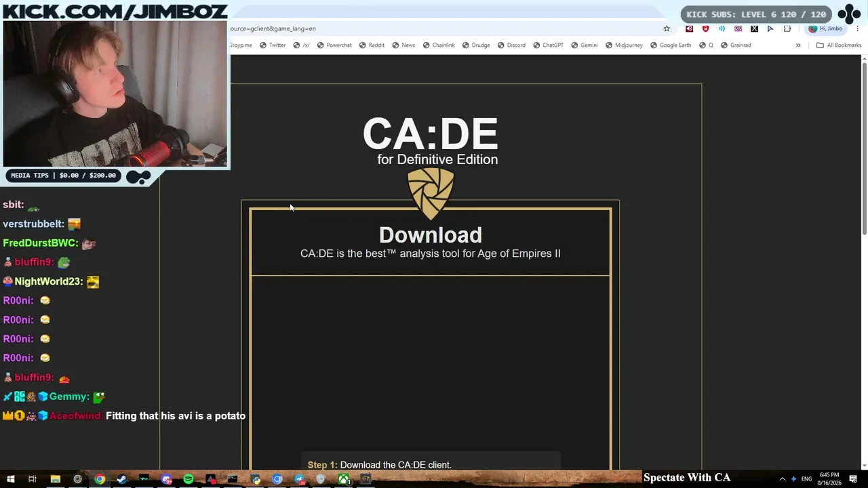Screen dimensions: 868x488
Task: Open Task View on the taskbar
Action: [32, 479]
